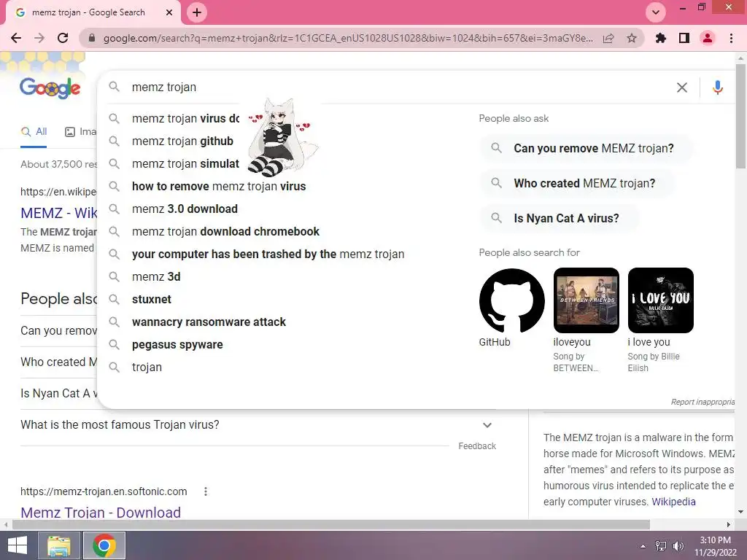The width and height of the screenshot is (747, 560).
Task: Start voice search with the microphone
Action: tap(718, 87)
